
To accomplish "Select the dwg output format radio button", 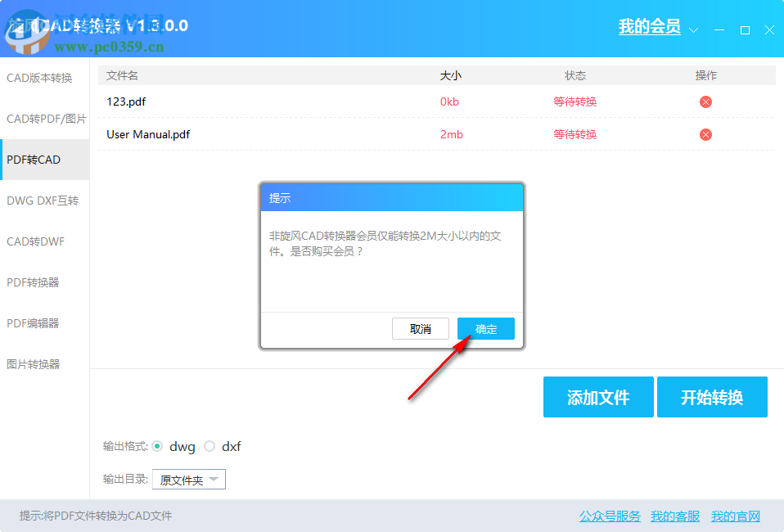I will pos(157,446).
